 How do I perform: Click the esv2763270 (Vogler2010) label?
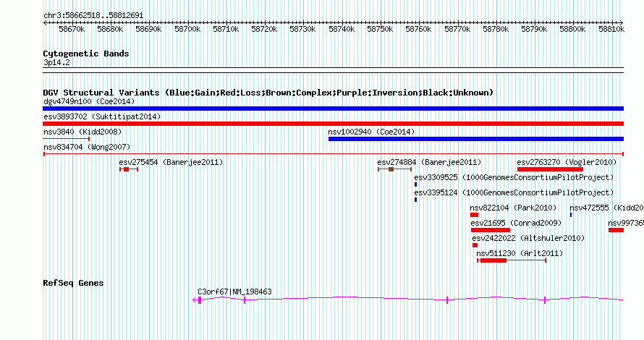(567, 162)
